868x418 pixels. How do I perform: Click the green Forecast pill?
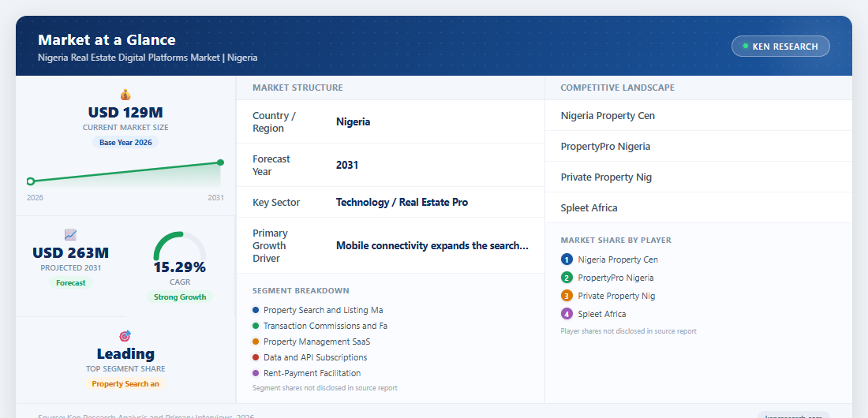coord(71,282)
